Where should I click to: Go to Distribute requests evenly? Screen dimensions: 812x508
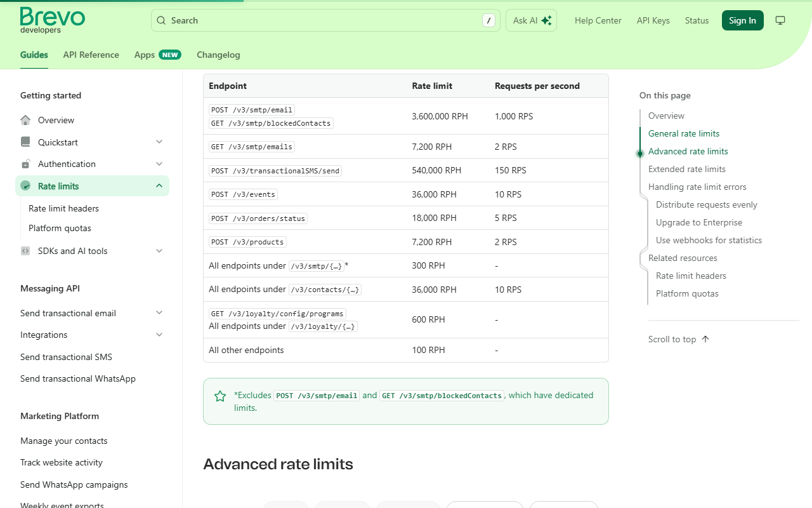pos(707,204)
